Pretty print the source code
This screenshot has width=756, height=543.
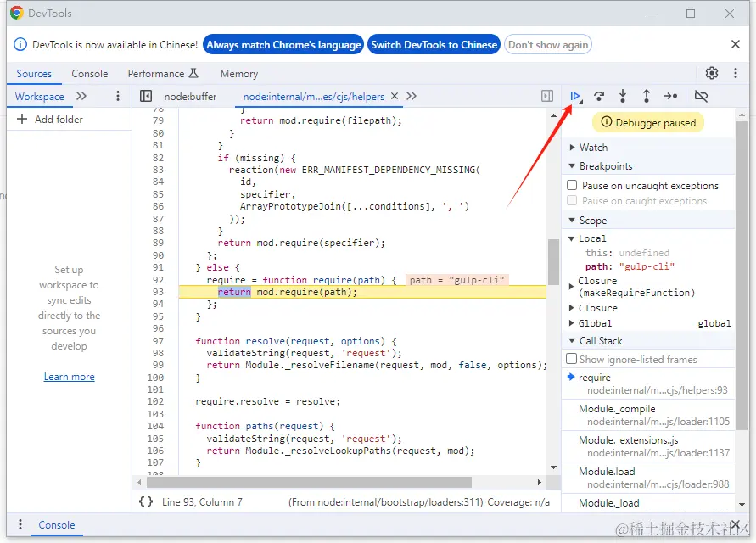[146, 501]
